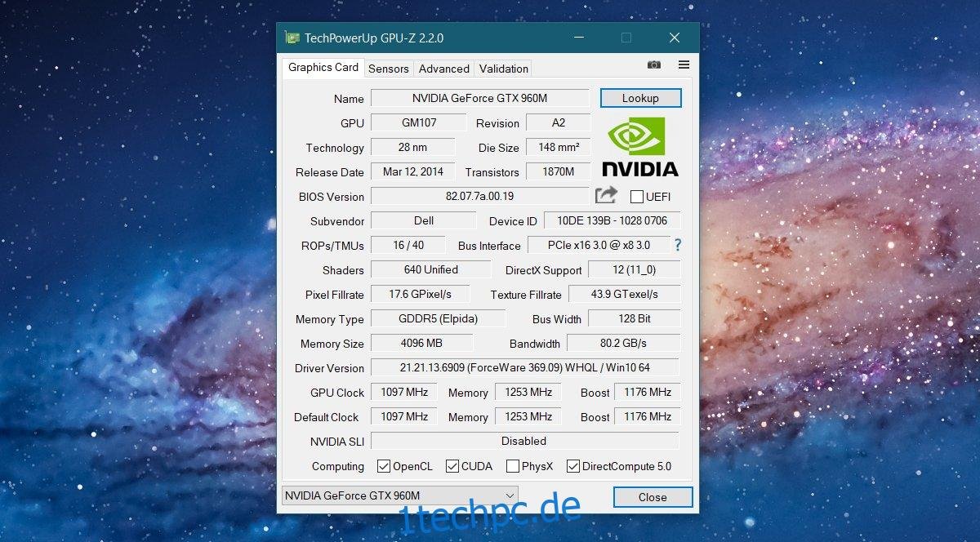Click the camera screenshot icon
Screen dimensions: 980x542
[654, 64]
